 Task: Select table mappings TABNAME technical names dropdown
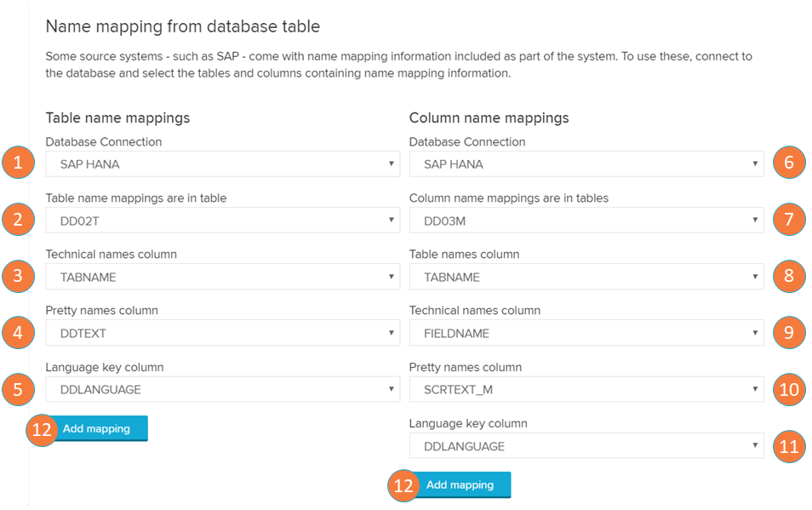click(x=222, y=277)
